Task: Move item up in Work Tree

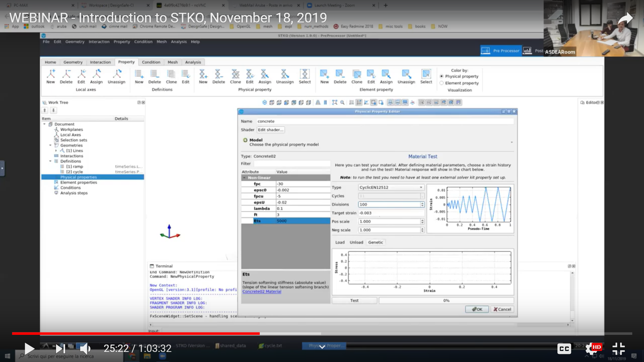Action: tap(45, 110)
